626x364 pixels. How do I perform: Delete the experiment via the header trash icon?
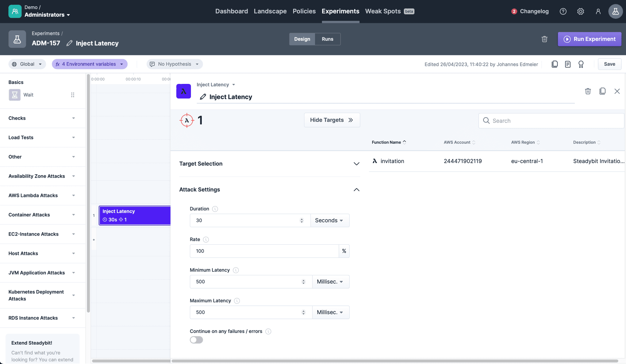[544, 39]
